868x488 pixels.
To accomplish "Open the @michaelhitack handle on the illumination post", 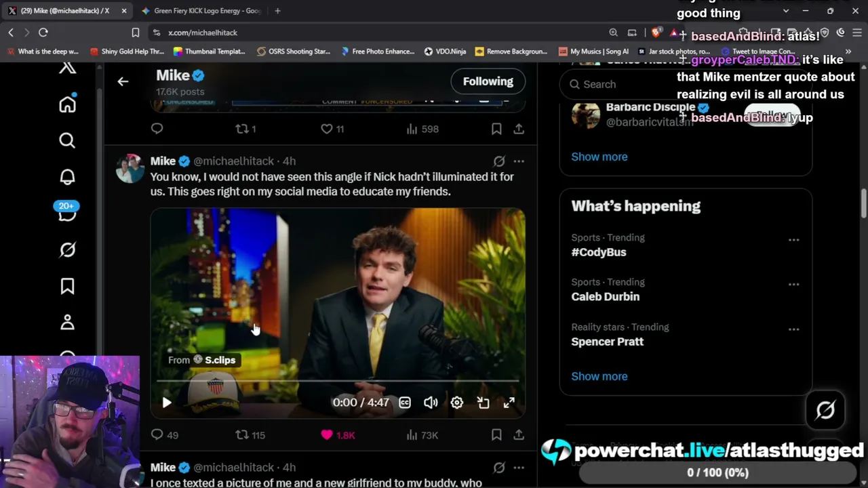I will (234, 161).
